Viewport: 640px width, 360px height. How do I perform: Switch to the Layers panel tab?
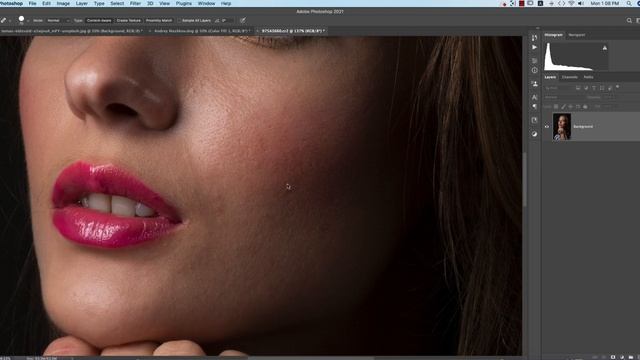(x=550, y=77)
